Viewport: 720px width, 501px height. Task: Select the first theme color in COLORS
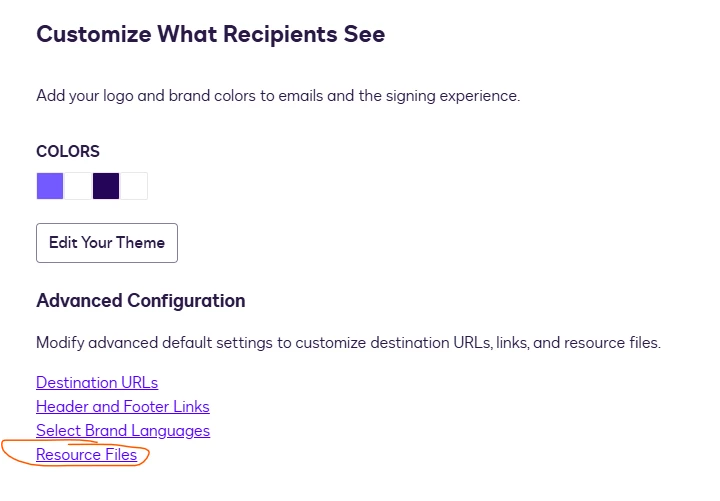[50, 186]
